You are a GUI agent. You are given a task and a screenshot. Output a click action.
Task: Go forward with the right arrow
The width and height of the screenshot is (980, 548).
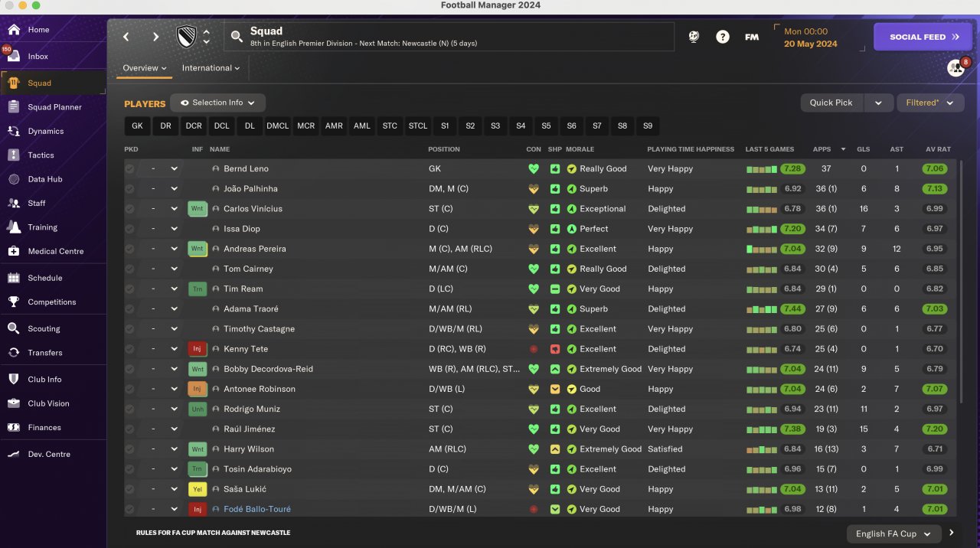click(x=155, y=37)
